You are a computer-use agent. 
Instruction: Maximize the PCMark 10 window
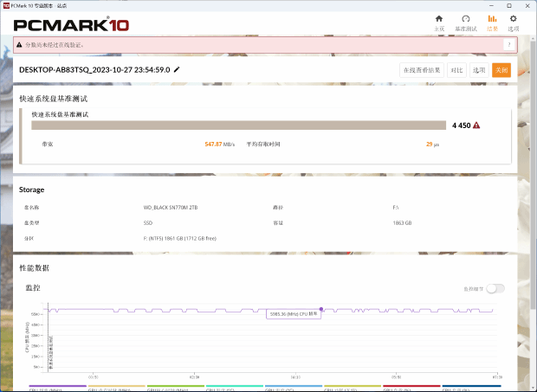point(509,6)
